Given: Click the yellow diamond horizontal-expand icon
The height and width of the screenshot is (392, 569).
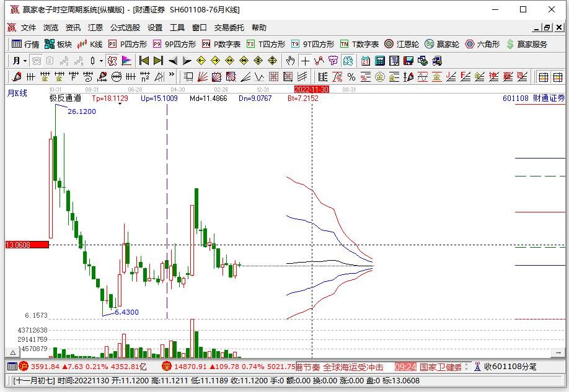Looking at the screenshot, I should coord(230,61).
